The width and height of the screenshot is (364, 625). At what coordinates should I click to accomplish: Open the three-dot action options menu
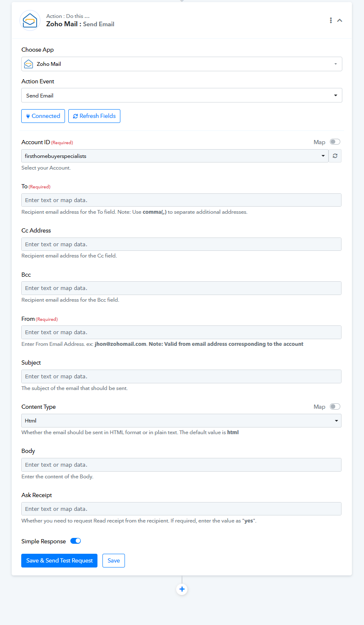tap(331, 20)
